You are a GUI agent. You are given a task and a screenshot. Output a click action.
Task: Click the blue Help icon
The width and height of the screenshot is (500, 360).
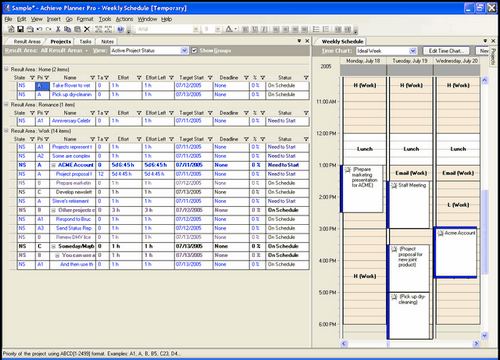tap(121, 29)
